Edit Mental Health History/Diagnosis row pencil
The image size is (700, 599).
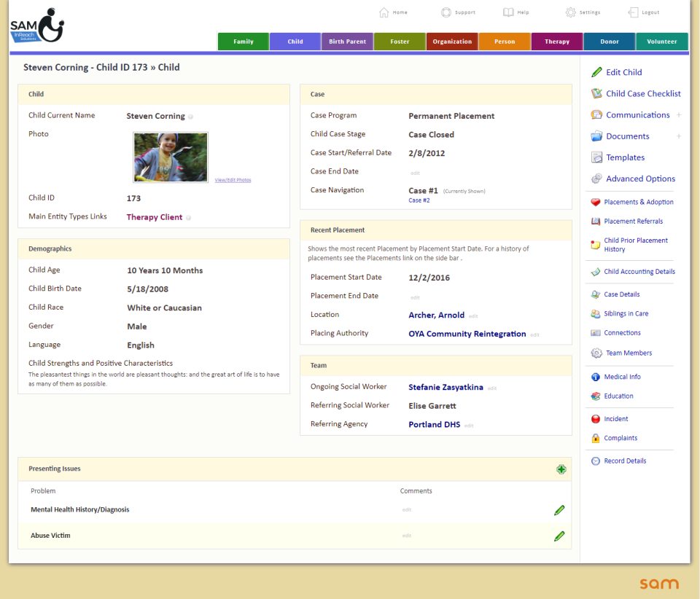[x=559, y=510]
